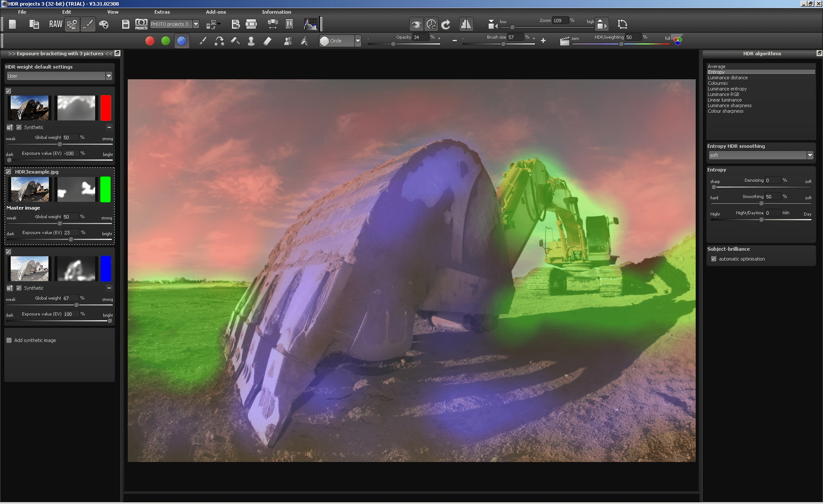Open the Circle brush shape dropdown
The height and width of the screenshot is (504, 823).
coord(358,41)
